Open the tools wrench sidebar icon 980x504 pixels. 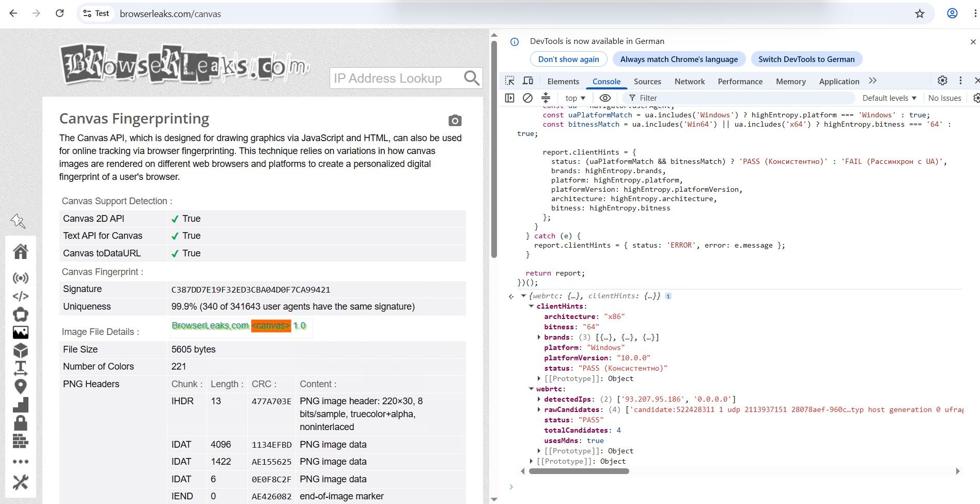(21, 482)
